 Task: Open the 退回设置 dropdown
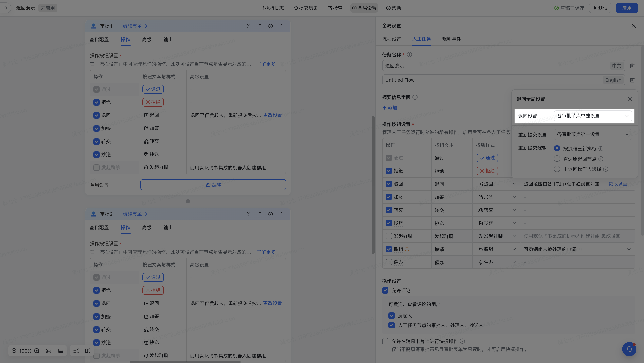click(x=593, y=116)
